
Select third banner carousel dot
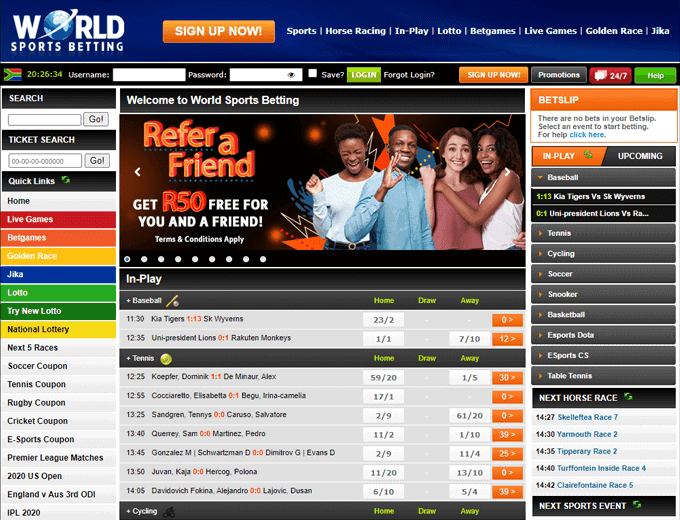(x=161, y=259)
